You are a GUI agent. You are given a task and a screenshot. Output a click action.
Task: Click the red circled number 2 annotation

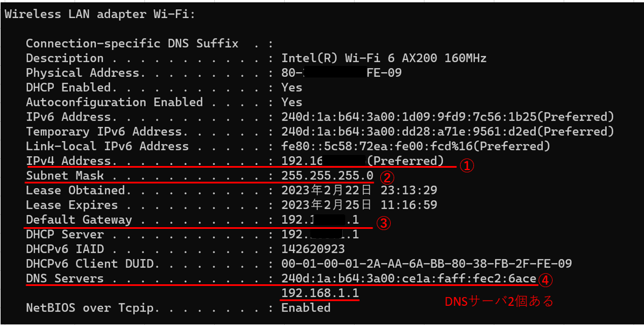pyautogui.click(x=387, y=178)
